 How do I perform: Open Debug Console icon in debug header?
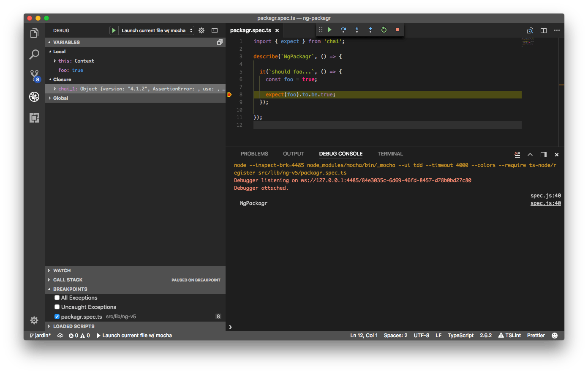point(215,30)
